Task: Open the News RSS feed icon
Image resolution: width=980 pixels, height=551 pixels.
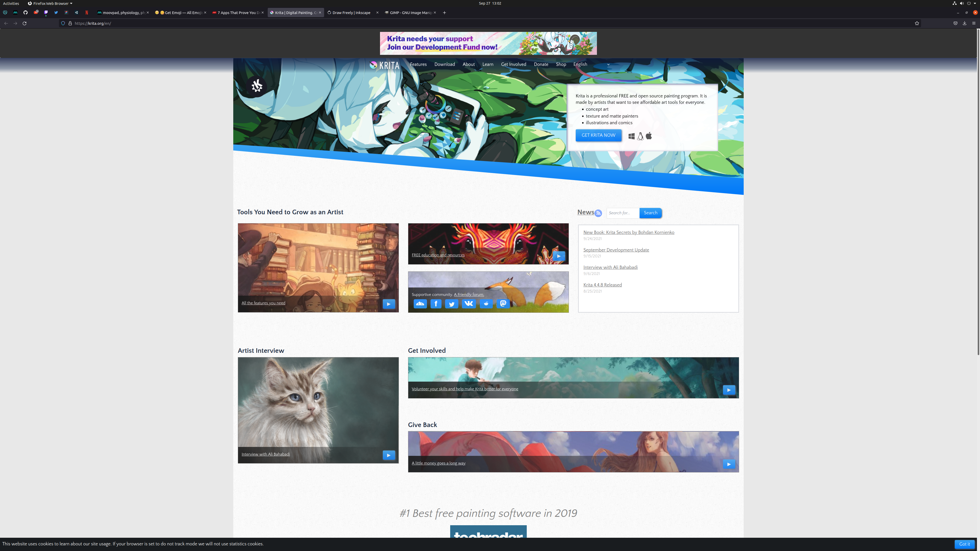Action: pyautogui.click(x=598, y=213)
